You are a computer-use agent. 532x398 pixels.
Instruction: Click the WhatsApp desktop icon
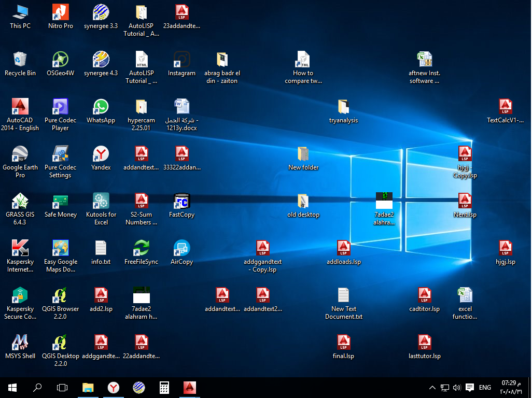tap(101, 111)
